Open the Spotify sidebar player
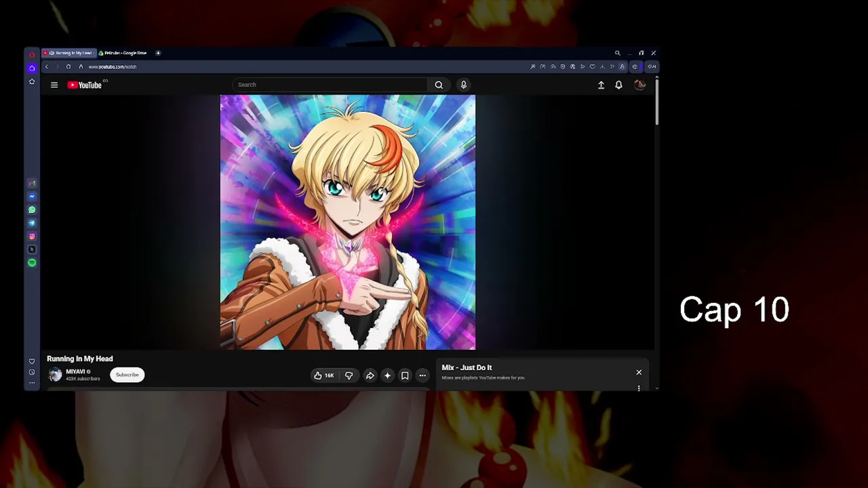 pyautogui.click(x=32, y=263)
